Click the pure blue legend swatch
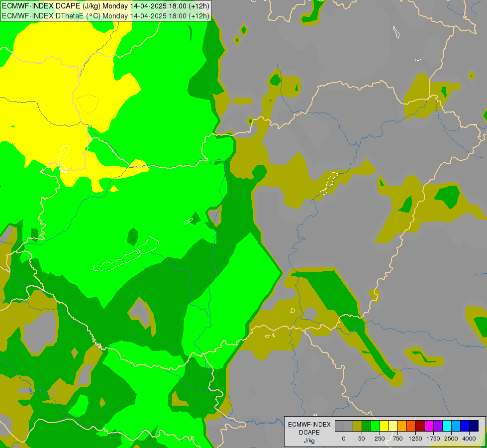The image size is (487, 448). (465, 426)
